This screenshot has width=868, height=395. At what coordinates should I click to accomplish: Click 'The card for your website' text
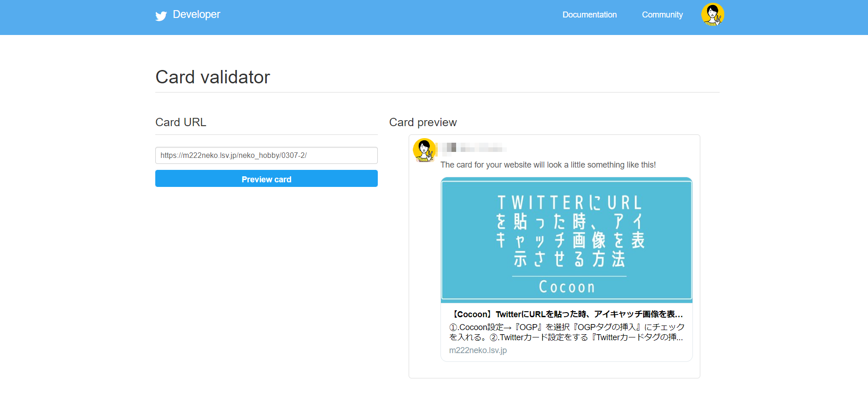click(548, 165)
